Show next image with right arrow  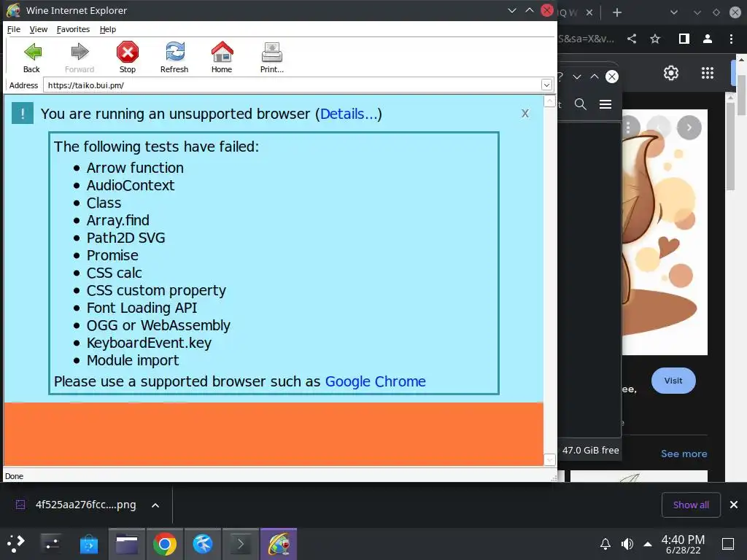pos(689,128)
